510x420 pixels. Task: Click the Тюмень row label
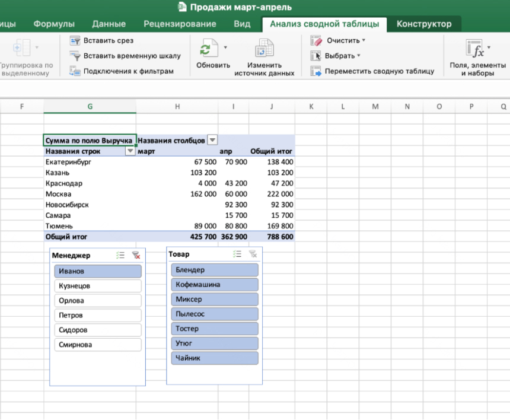[59, 226]
